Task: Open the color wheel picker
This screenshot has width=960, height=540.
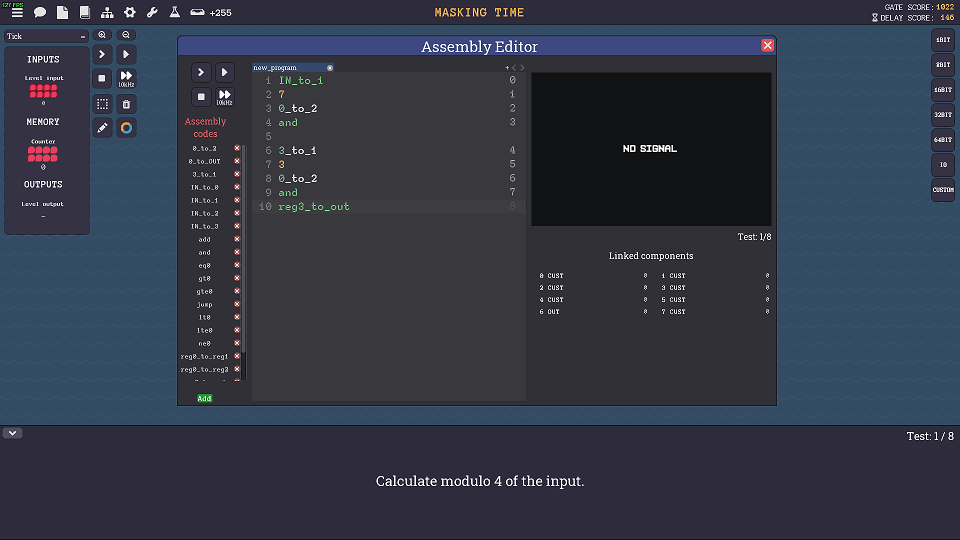Action: (126, 128)
